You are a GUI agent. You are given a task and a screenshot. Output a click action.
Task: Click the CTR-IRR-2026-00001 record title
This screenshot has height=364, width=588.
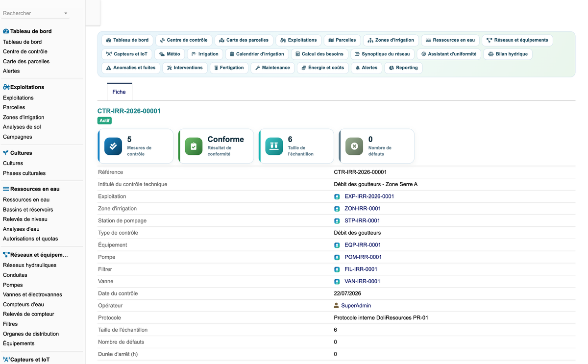tap(129, 111)
